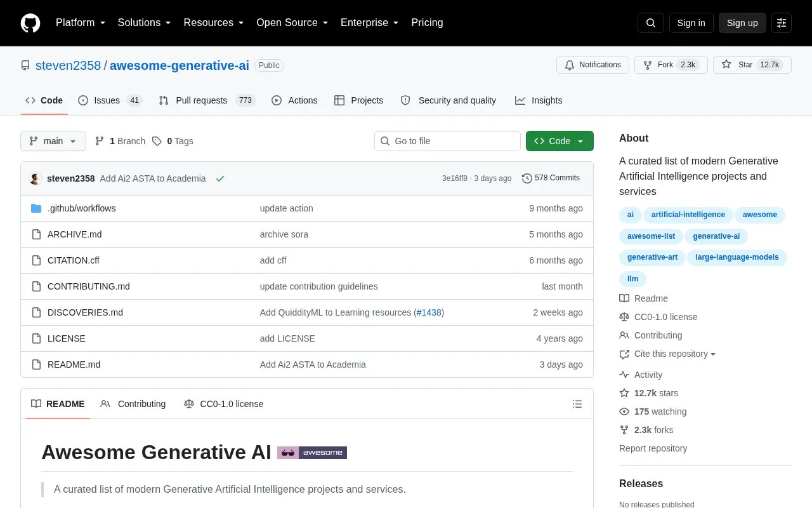
Task: Open the Projects tab
Action: click(359, 100)
